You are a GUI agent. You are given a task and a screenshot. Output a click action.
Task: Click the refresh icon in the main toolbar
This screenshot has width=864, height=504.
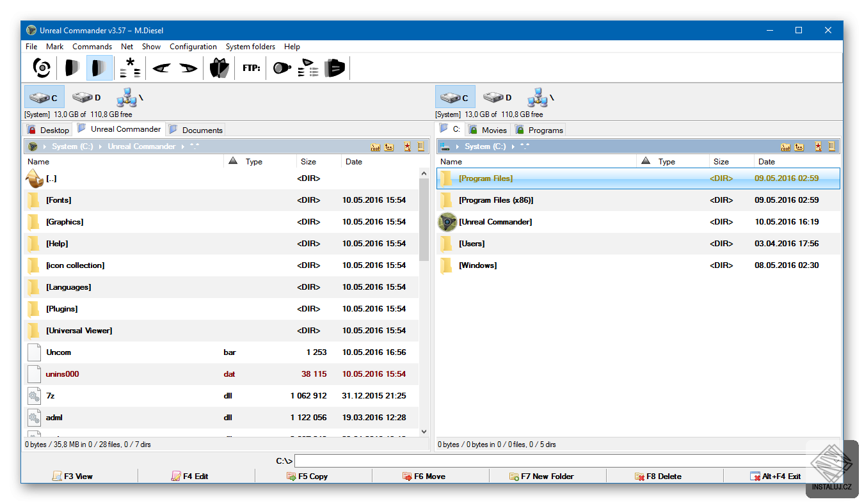point(42,67)
